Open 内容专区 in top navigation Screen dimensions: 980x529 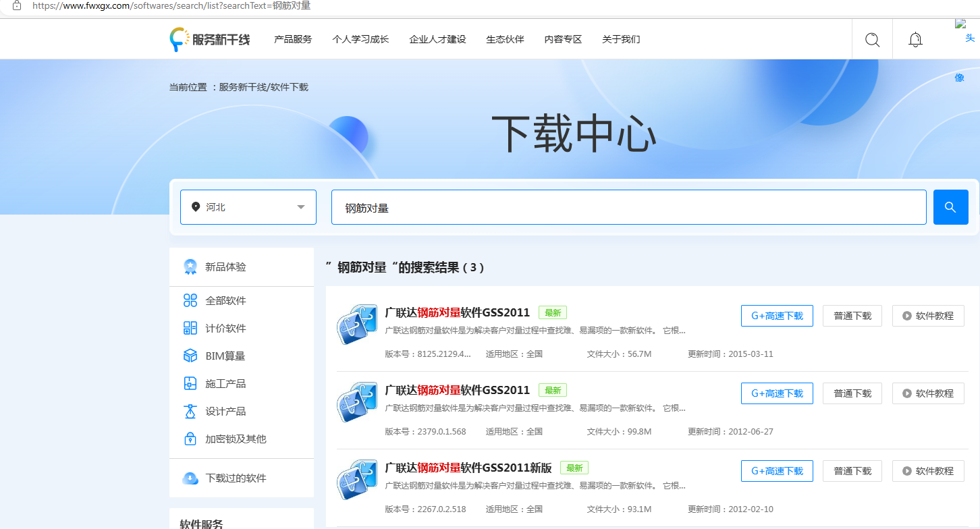563,39
